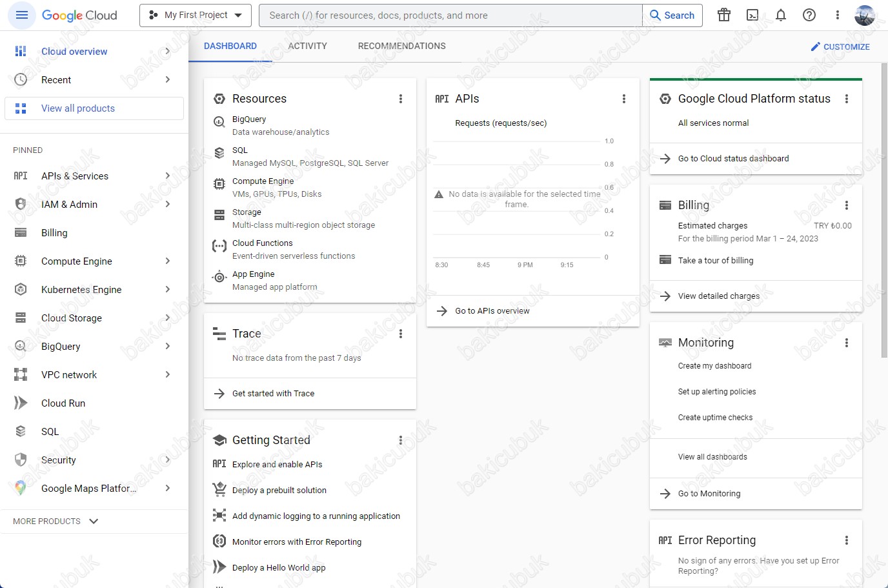888x588 pixels.
Task: Open the top bar more options menu
Action: [x=838, y=15]
